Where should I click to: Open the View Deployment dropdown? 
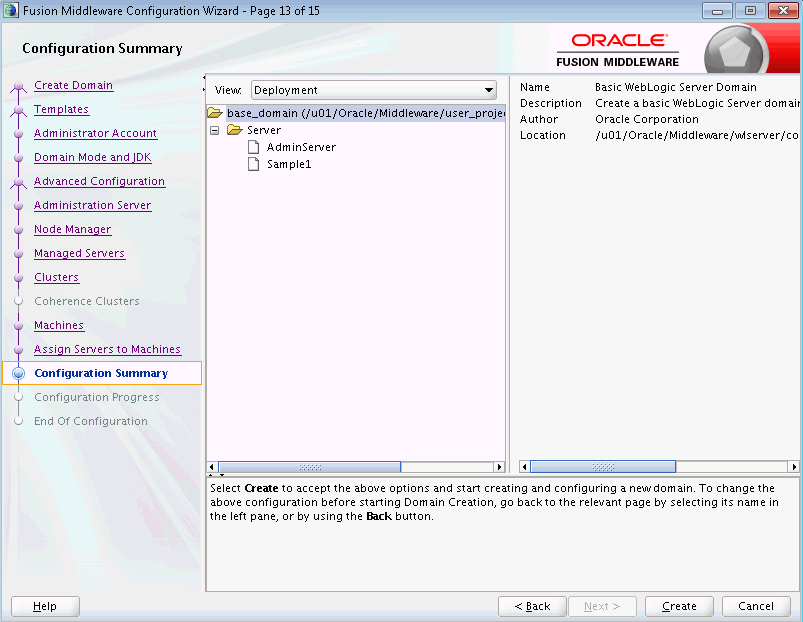(x=373, y=90)
